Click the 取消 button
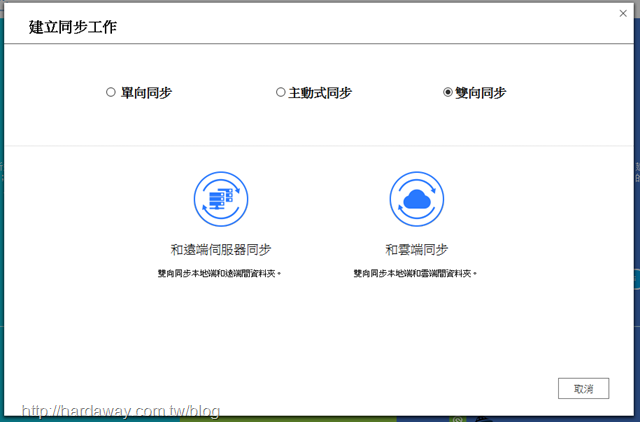The image size is (640, 422). click(x=583, y=389)
